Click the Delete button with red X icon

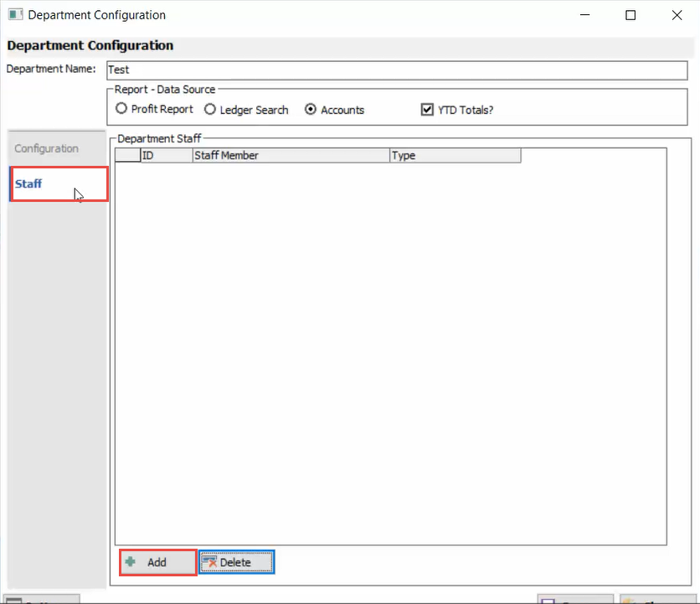click(236, 562)
